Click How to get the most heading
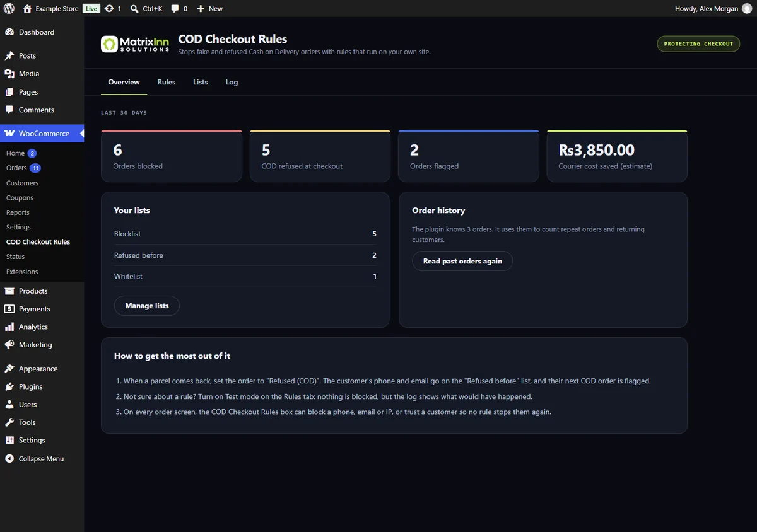The width and height of the screenshot is (757, 532). click(172, 356)
